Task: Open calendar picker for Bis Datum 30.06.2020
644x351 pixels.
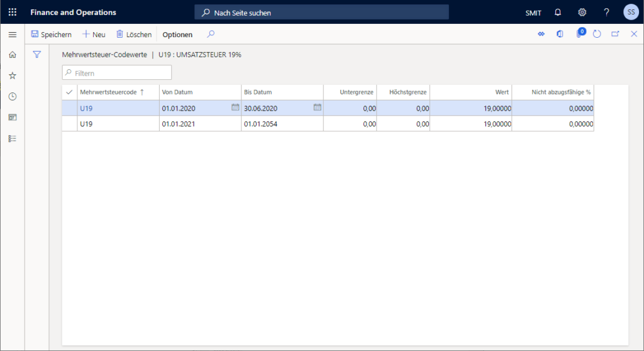Action: 318,108
